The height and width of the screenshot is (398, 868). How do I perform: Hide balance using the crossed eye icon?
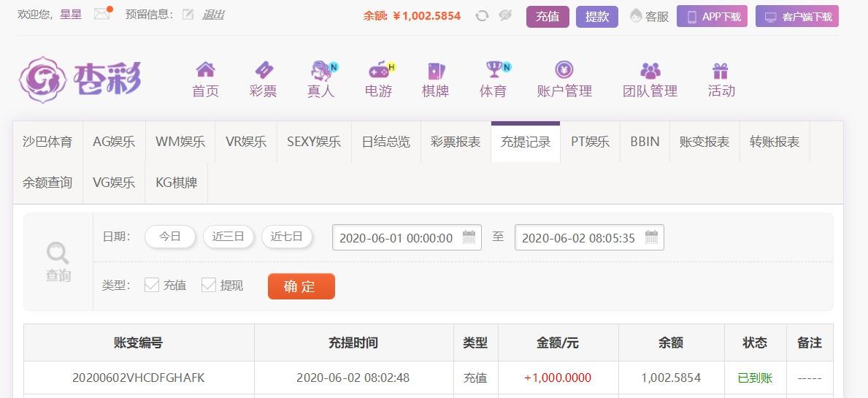505,15
